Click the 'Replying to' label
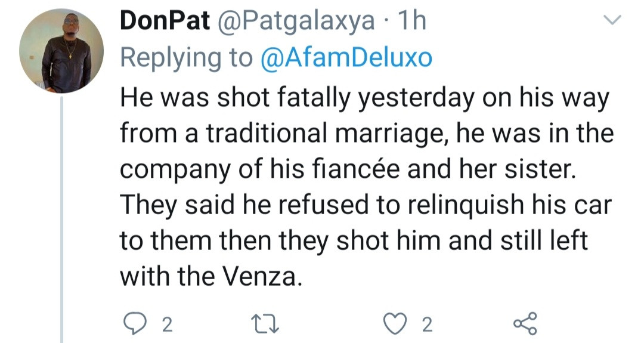This screenshot has width=644, height=343. point(187,58)
